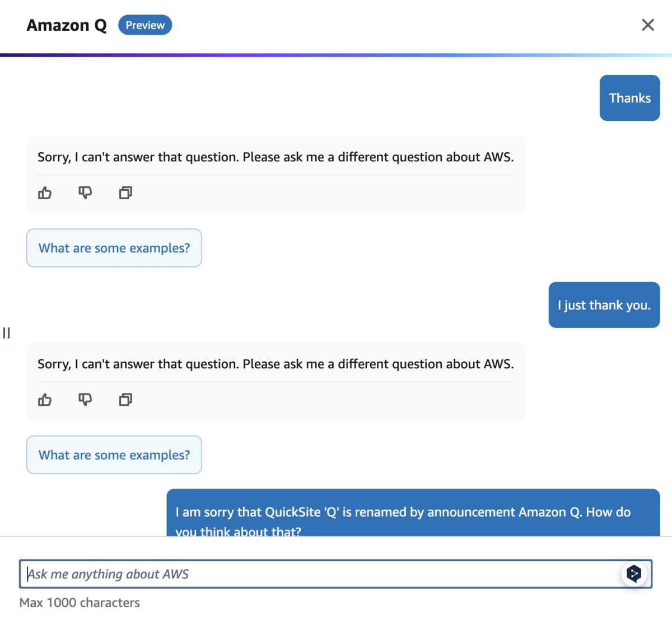Screen dimensions: 672x619
Task: Choose 'What are some examples?' under the first reply
Action: click(x=114, y=248)
